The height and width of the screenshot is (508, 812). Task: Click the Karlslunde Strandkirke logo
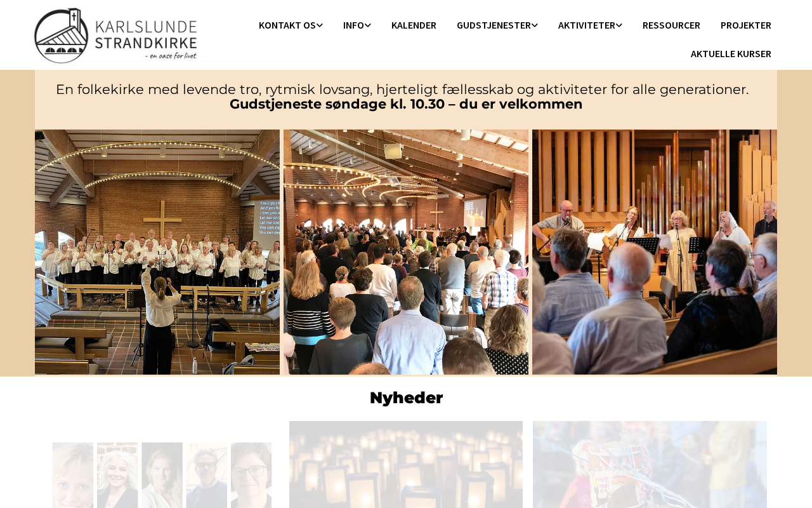tap(115, 36)
